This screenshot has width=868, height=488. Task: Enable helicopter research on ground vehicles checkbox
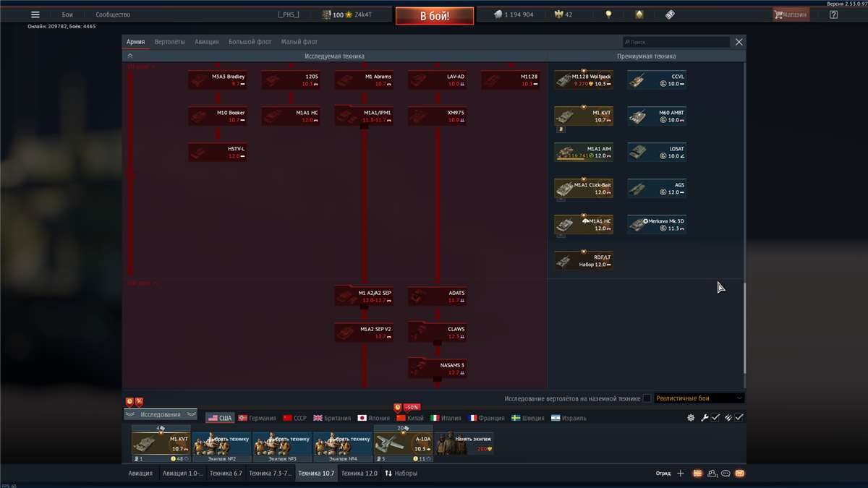647,398
